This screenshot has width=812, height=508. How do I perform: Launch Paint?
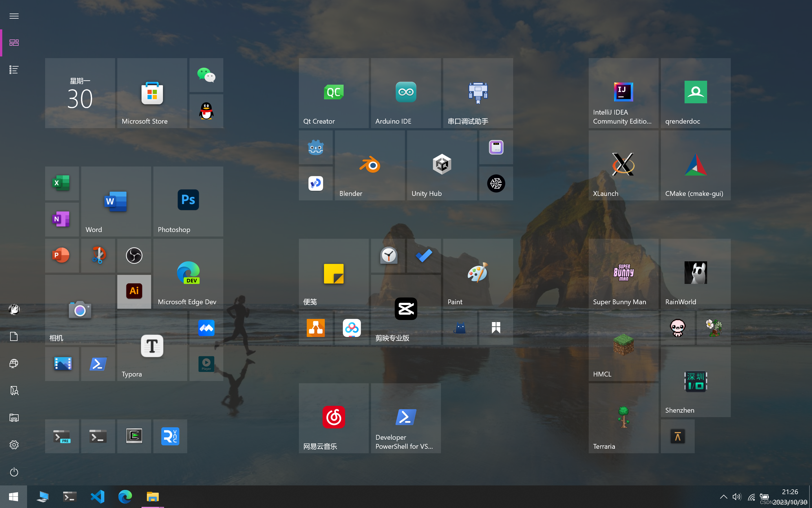pyautogui.click(x=478, y=274)
